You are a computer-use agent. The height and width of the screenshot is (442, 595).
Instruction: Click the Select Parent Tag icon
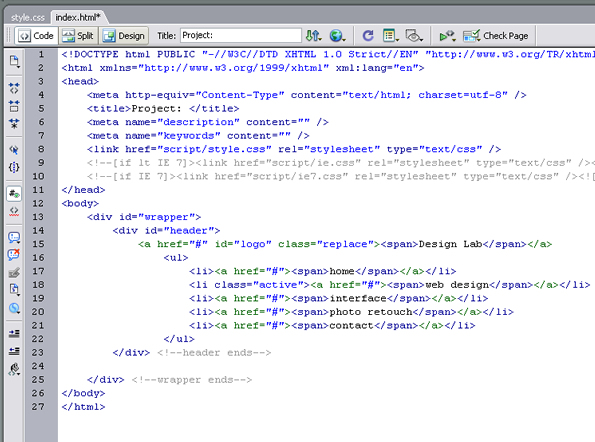click(x=14, y=150)
